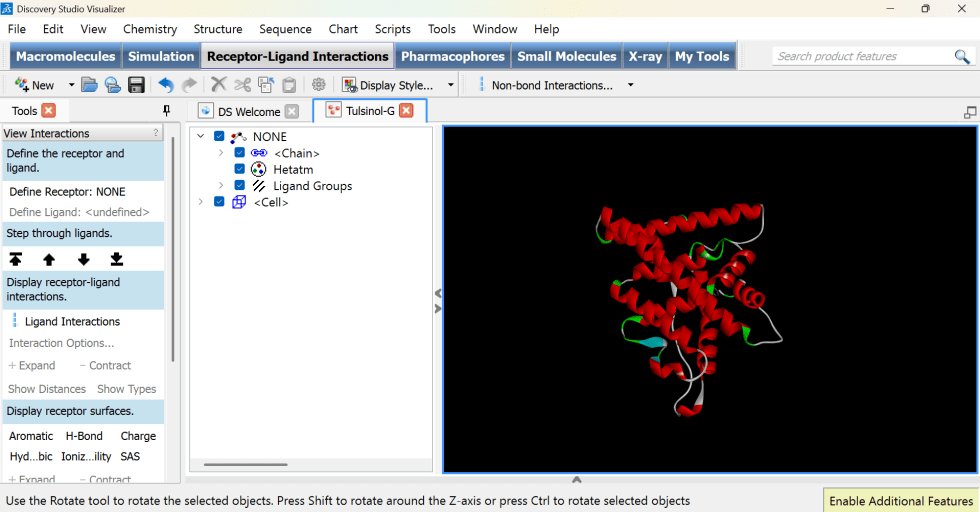Expand the bottom panel arrow below viewer
This screenshot has height=512, width=980.
click(x=577, y=479)
